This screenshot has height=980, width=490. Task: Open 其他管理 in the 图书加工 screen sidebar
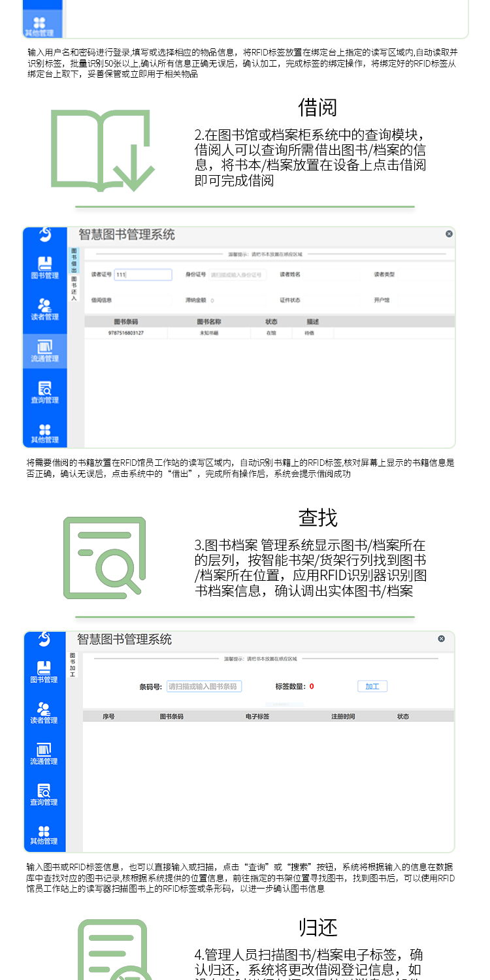[44, 835]
